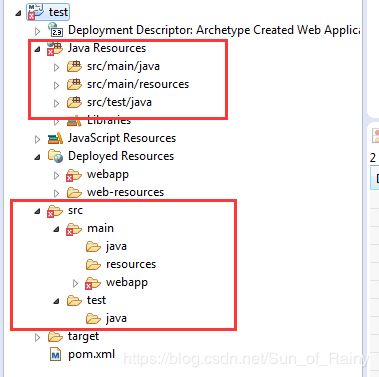Click the resources folder icon under main
Image resolution: width=379 pixels, height=377 pixels.
(93, 265)
